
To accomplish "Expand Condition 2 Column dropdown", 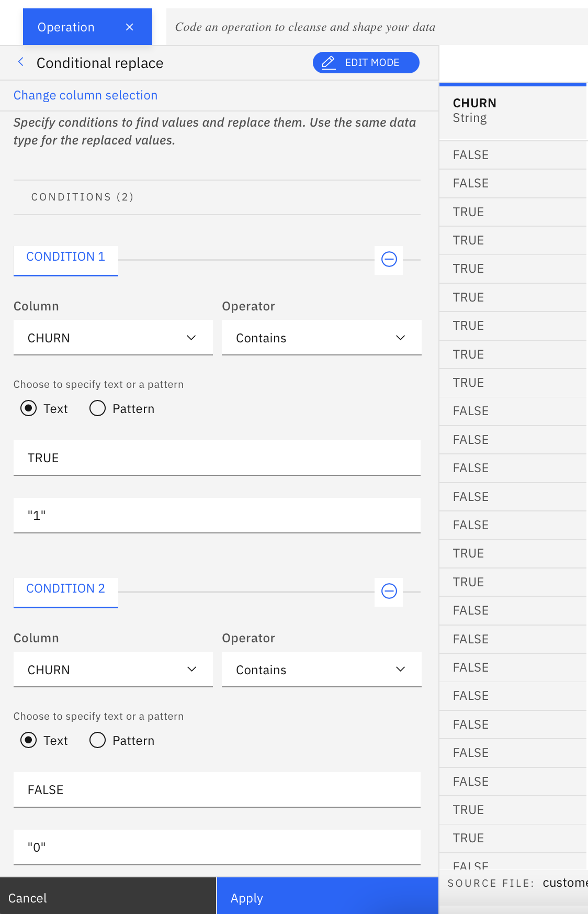I will tap(113, 670).
